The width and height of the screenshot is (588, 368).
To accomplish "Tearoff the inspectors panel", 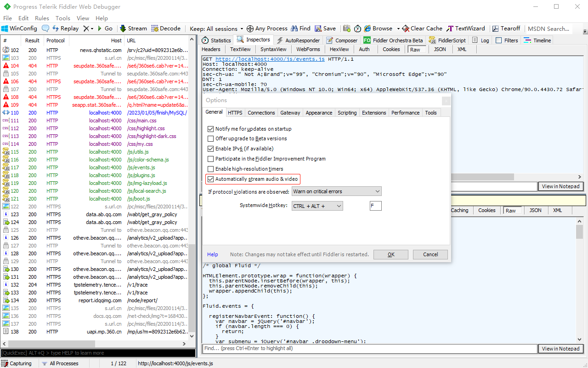I will pos(506,29).
